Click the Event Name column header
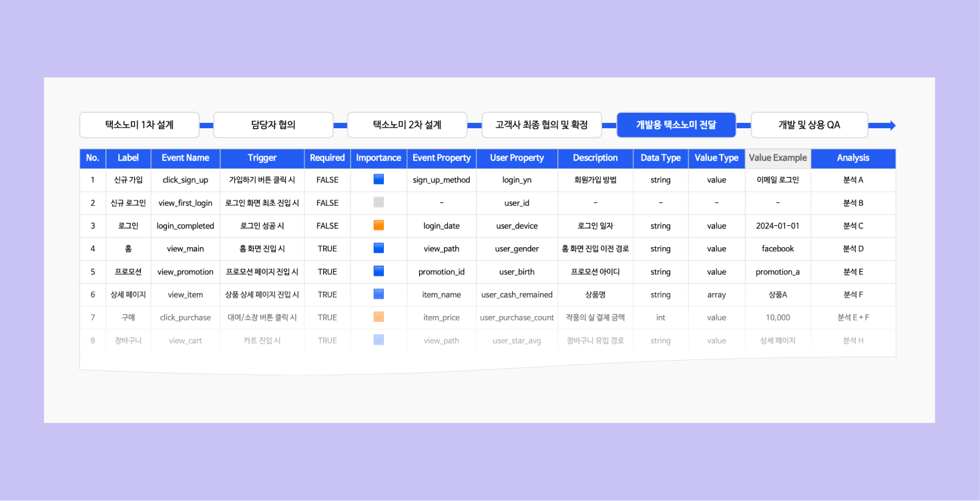The image size is (980, 501). [186, 158]
